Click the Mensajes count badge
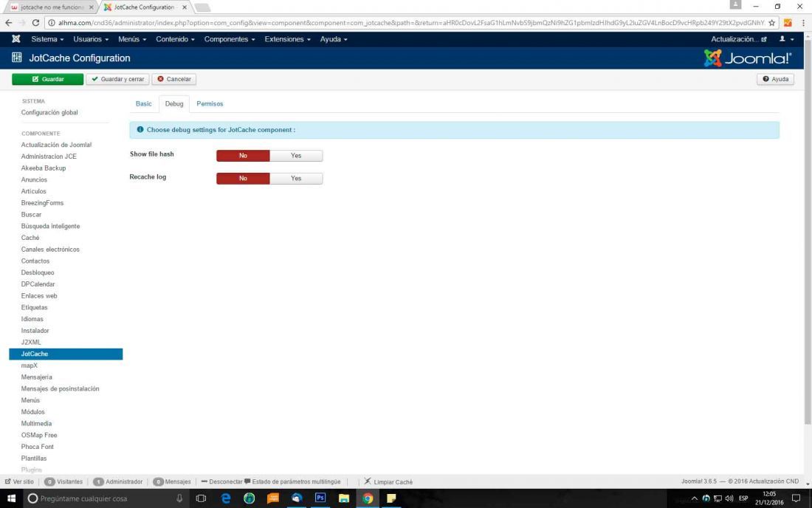 coord(159,481)
